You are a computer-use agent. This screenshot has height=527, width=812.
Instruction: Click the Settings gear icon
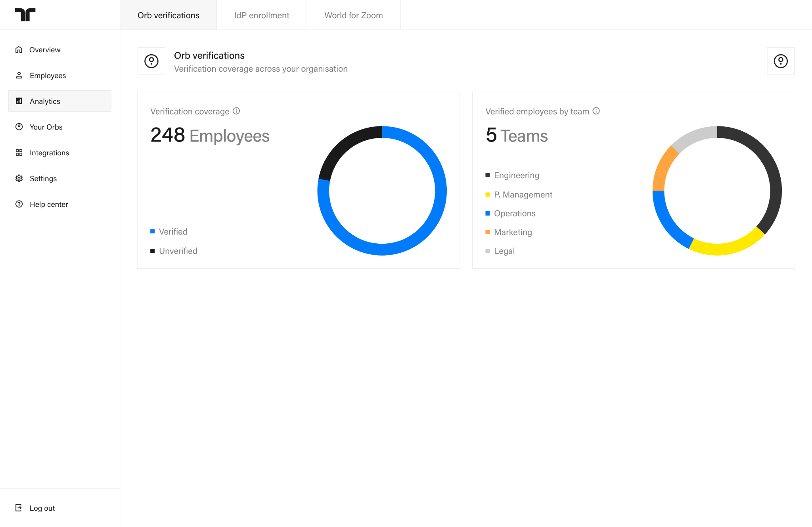tap(19, 178)
